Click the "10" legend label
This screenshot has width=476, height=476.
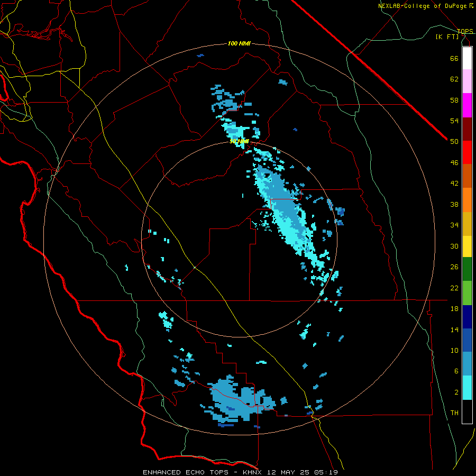(x=454, y=351)
